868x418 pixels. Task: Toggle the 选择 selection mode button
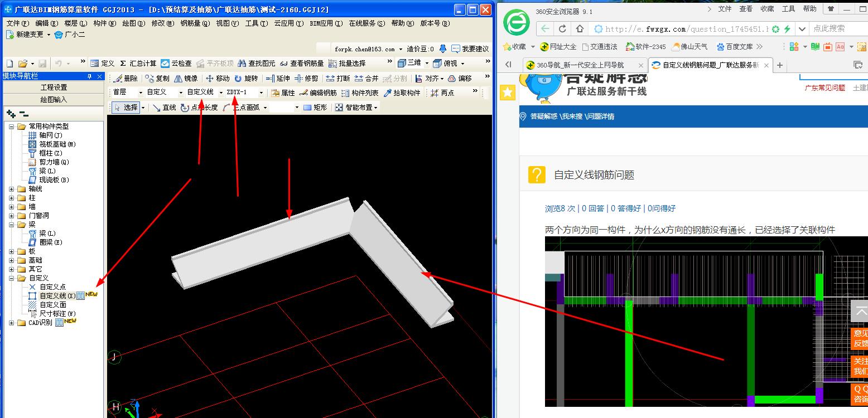[x=126, y=108]
